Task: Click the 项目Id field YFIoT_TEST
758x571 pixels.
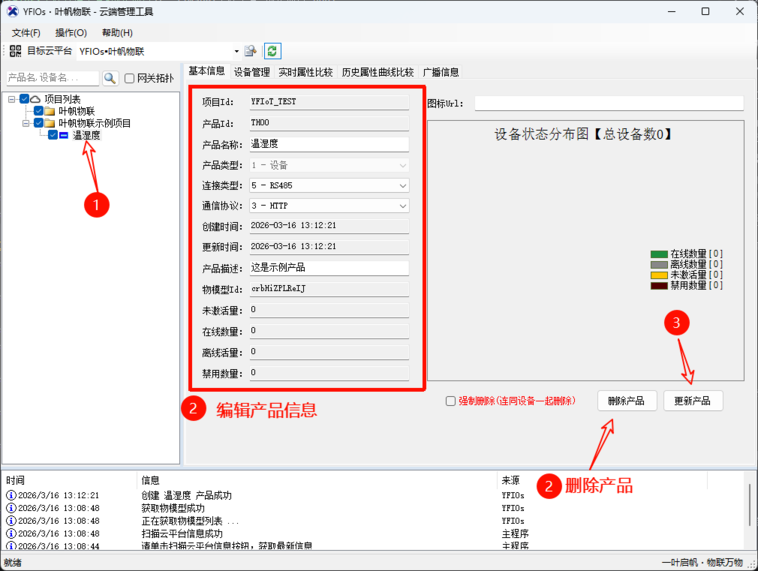Action: coord(329,102)
